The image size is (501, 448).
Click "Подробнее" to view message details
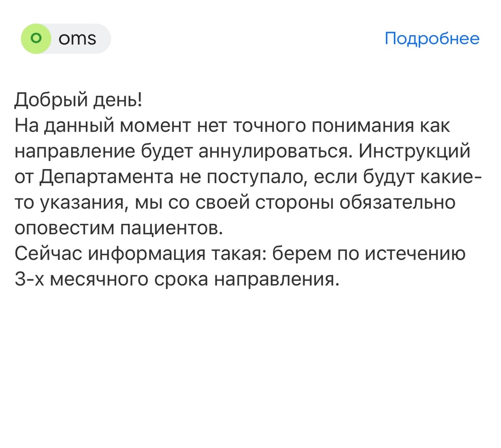pyautogui.click(x=432, y=39)
